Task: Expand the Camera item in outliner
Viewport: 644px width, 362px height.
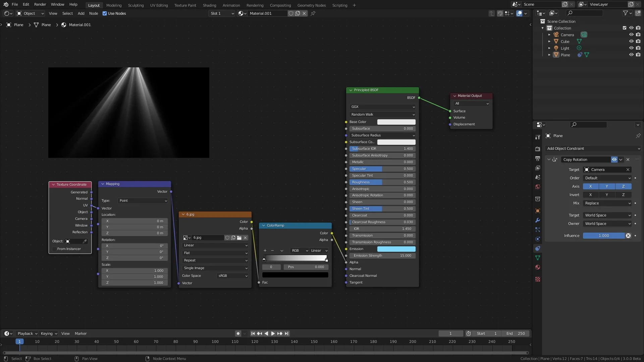Action: [549, 35]
